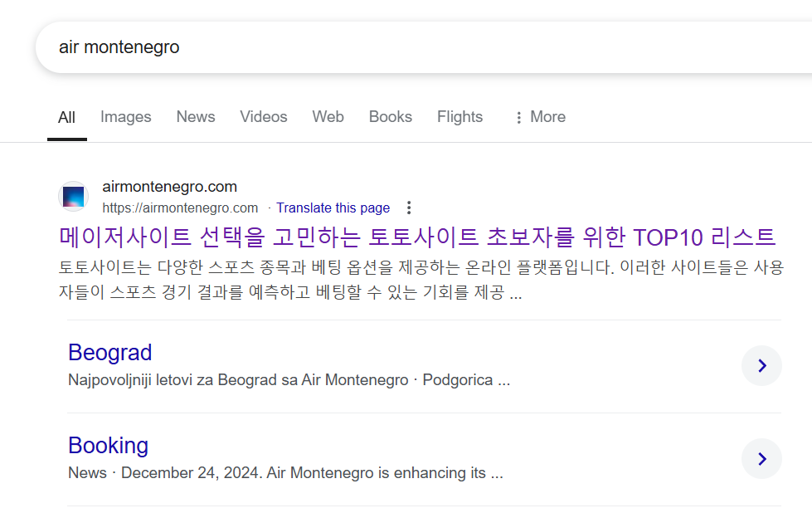Switch to the Flights tab
Viewport: 812px width, 508px height.
pyautogui.click(x=459, y=117)
